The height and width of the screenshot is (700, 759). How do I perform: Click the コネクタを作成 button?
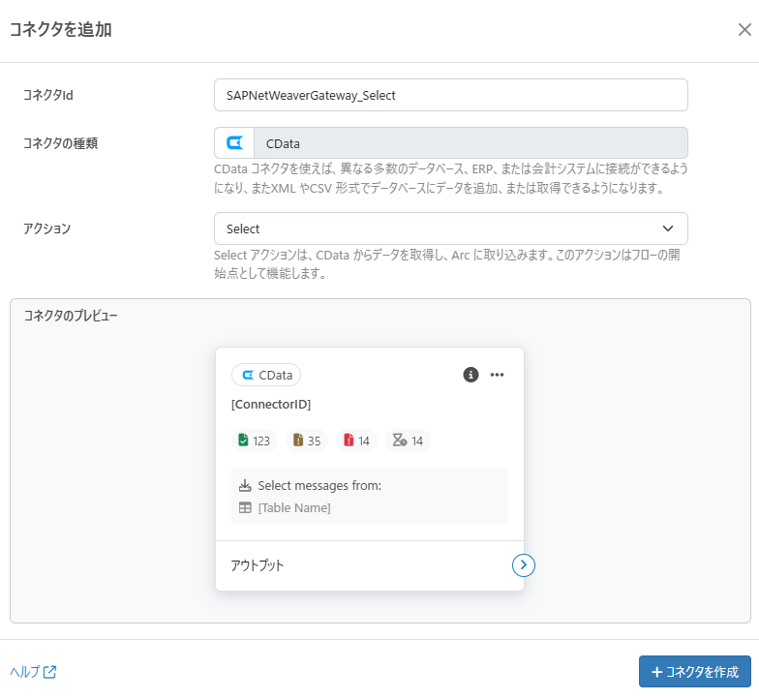695,672
